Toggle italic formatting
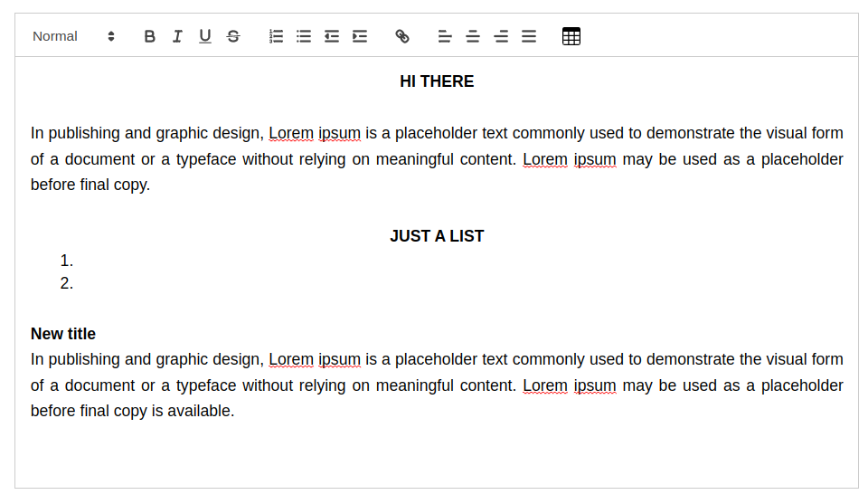 [177, 36]
